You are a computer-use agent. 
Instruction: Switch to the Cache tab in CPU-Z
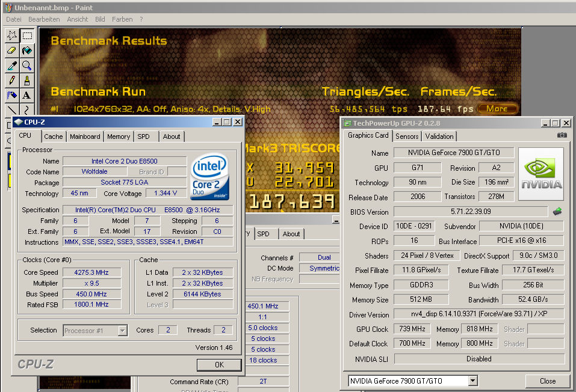click(x=54, y=136)
